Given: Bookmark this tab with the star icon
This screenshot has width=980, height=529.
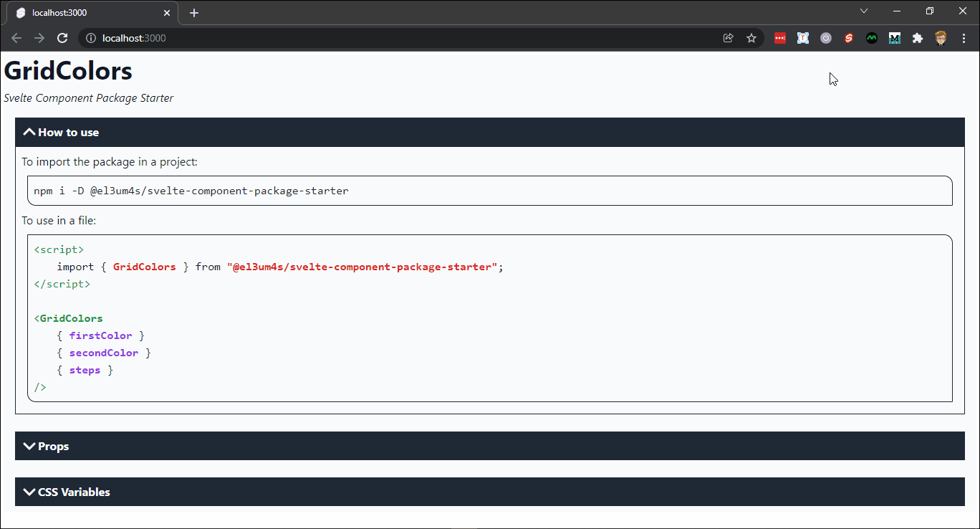Looking at the screenshot, I should click(x=751, y=38).
